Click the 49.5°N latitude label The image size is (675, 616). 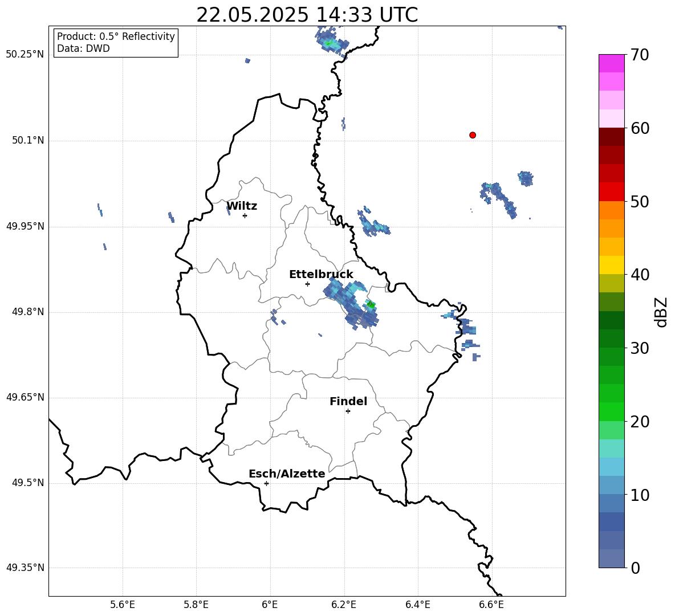[27, 483]
